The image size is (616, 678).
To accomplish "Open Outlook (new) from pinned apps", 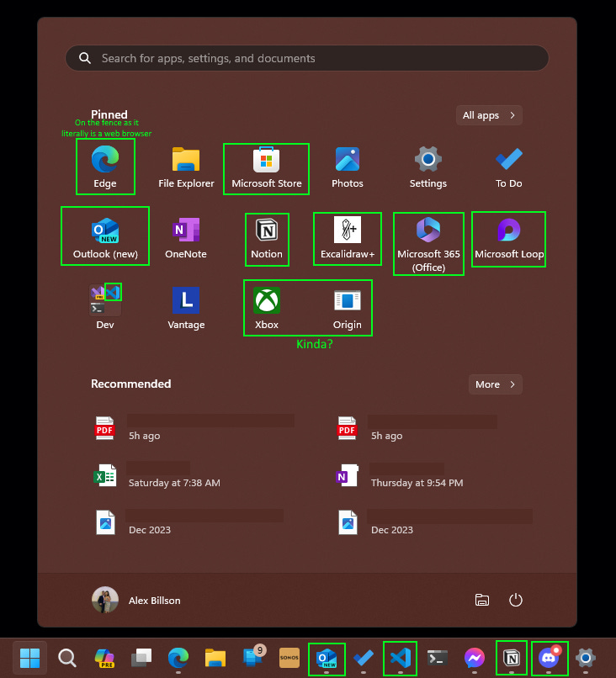I will click(x=105, y=238).
